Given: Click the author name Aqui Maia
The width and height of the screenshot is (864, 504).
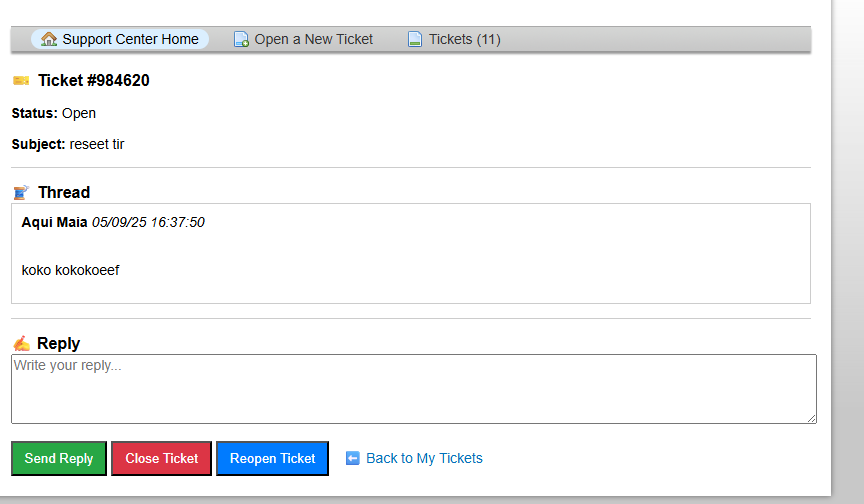Looking at the screenshot, I should (54, 222).
